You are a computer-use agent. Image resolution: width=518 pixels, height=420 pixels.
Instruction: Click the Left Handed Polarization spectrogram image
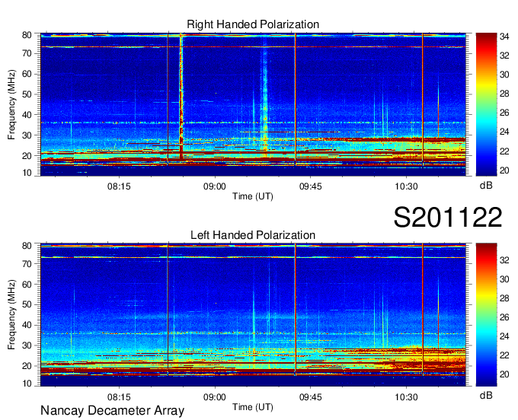tap(253, 315)
